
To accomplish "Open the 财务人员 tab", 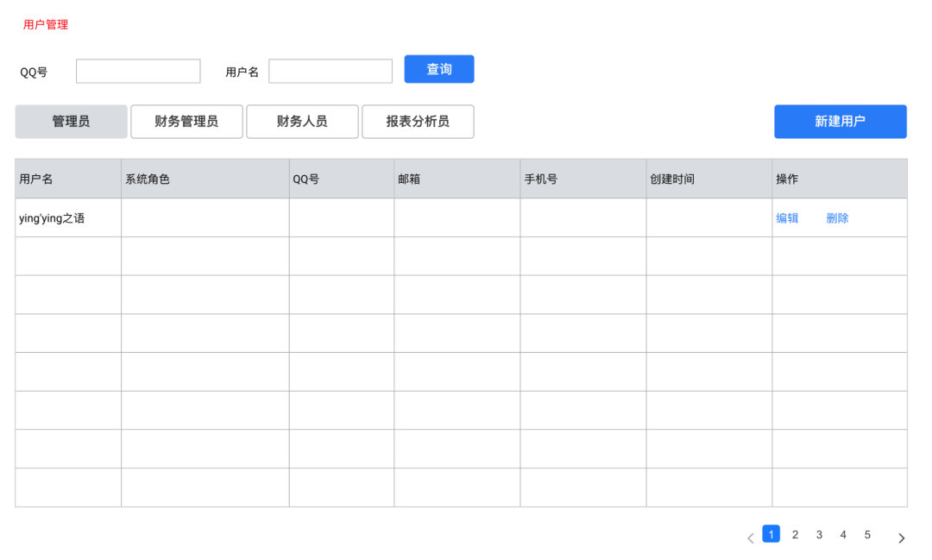I will (302, 122).
